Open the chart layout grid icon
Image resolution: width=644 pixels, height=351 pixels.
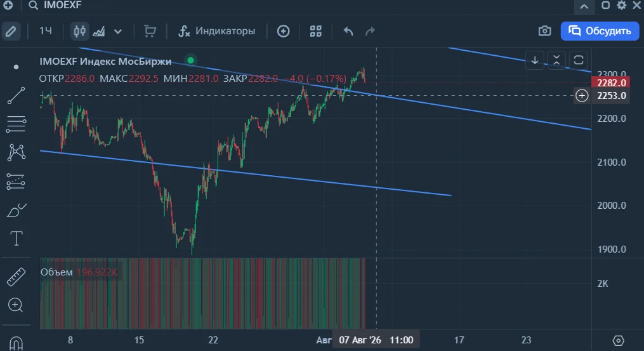[x=315, y=31]
